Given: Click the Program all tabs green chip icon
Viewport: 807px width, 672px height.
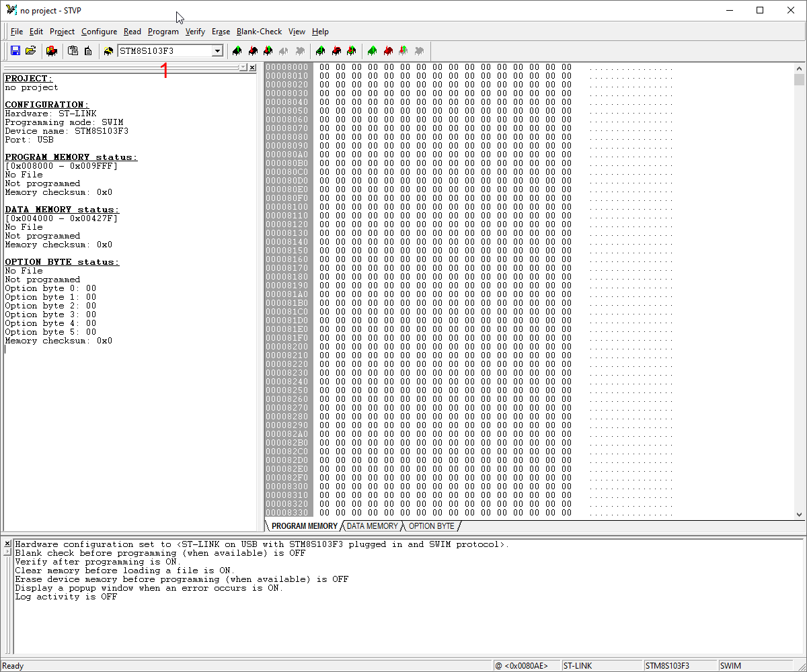Looking at the screenshot, I should (x=372, y=51).
